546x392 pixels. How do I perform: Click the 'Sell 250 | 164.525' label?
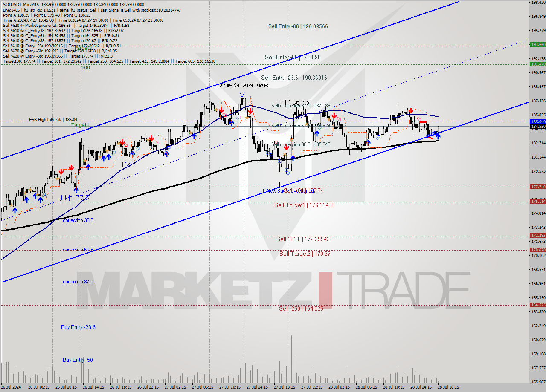301,308
